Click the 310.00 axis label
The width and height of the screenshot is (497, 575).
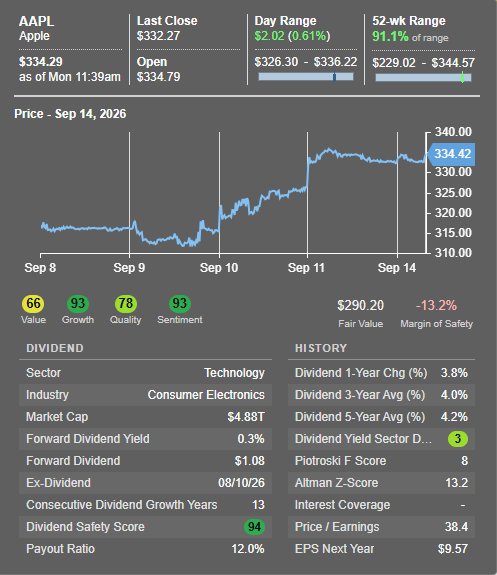(453, 253)
